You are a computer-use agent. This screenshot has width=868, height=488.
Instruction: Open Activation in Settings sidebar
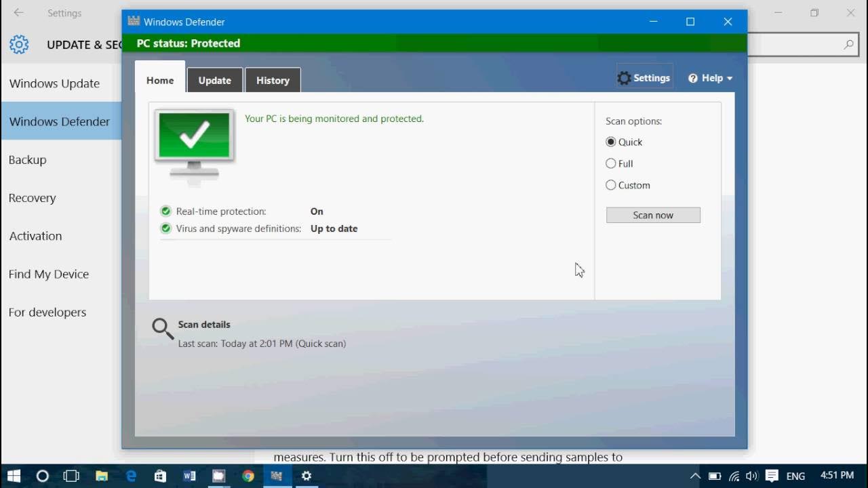point(61,236)
